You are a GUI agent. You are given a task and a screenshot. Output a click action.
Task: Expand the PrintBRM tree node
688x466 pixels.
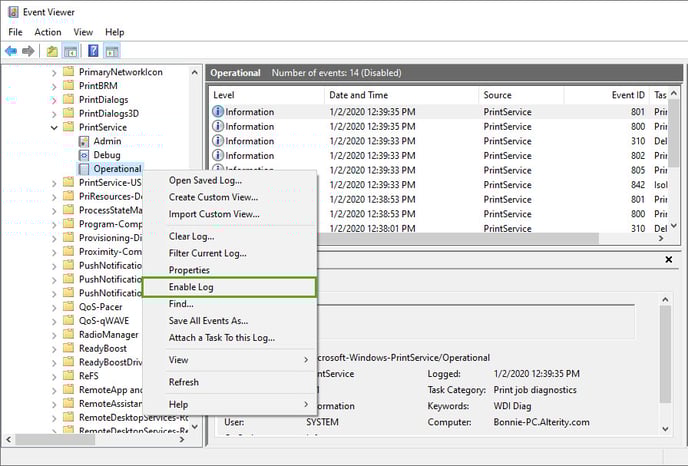click(x=54, y=86)
